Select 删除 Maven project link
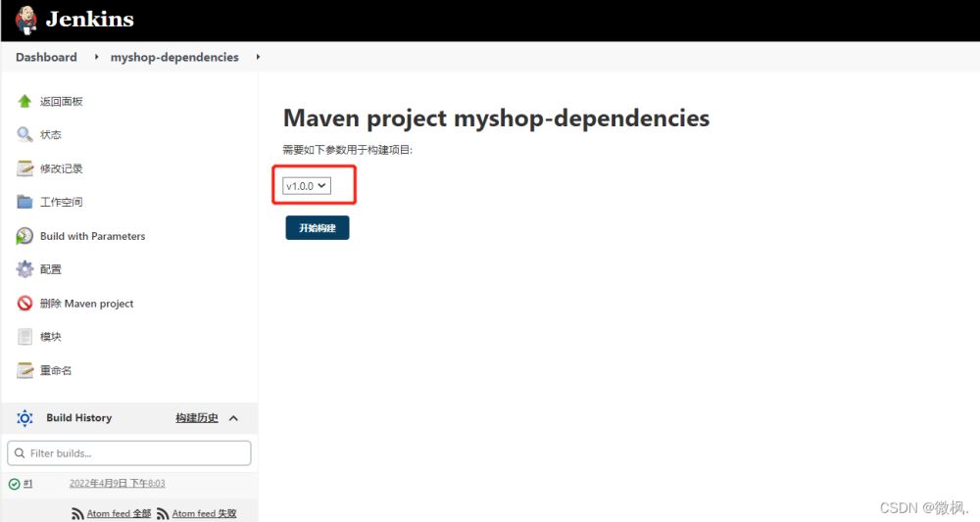Viewport: 980px width, 522px height. coord(87,304)
